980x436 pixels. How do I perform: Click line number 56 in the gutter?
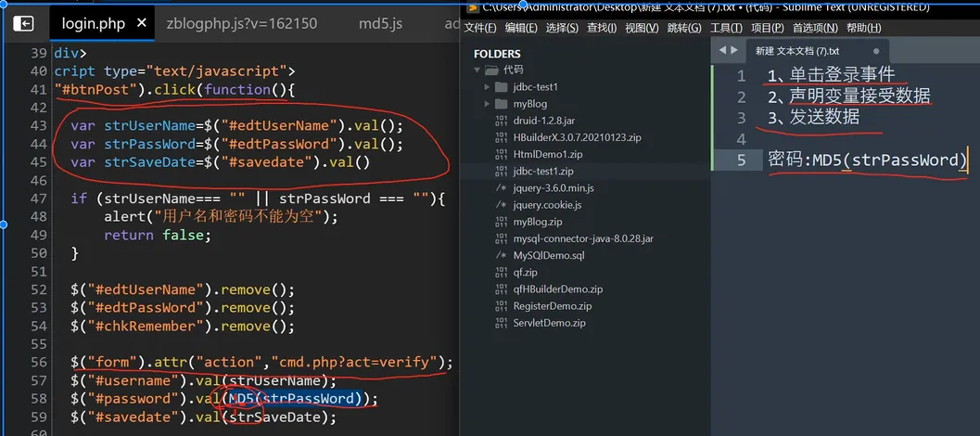[x=38, y=362]
